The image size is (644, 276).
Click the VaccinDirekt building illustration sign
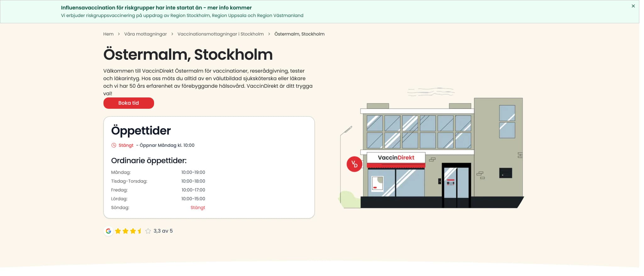(396, 158)
